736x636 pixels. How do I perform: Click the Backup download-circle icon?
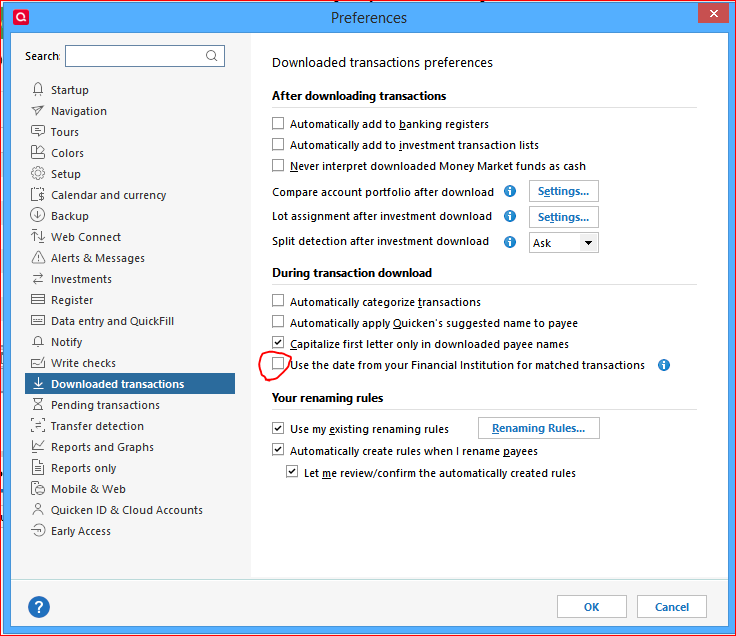tap(38, 215)
